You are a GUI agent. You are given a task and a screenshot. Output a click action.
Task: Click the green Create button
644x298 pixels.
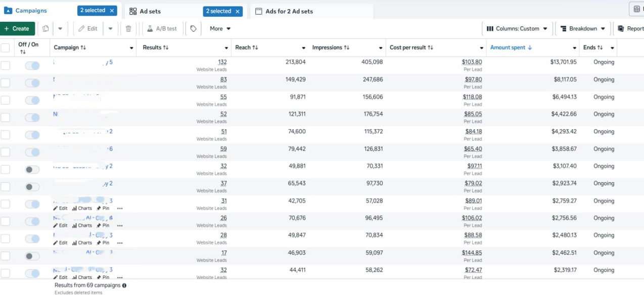coord(17,29)
